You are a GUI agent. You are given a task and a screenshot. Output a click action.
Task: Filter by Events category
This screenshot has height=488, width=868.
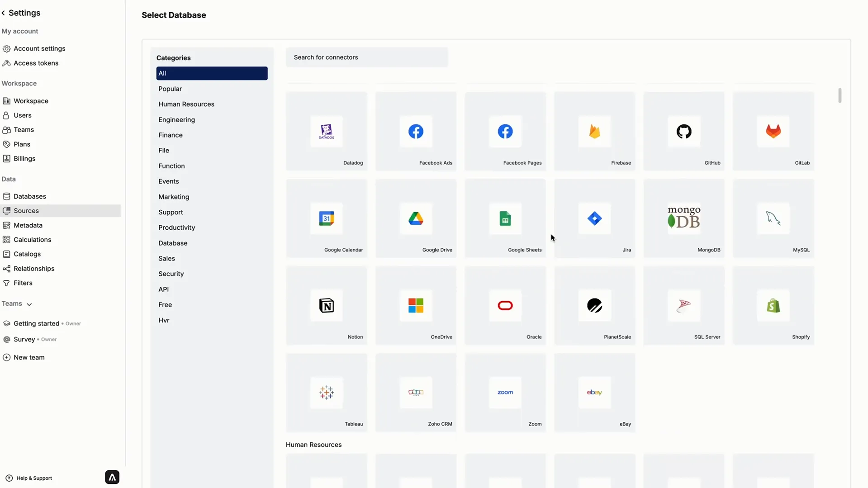[169, 181]
